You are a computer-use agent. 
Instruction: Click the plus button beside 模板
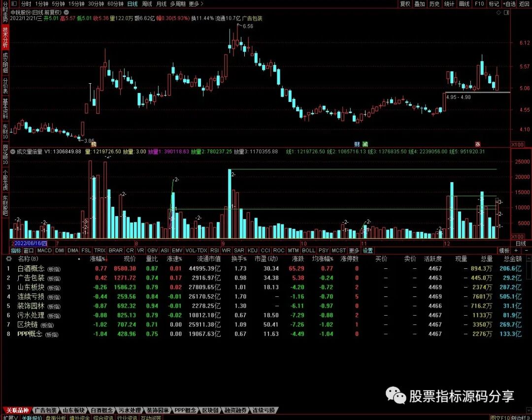[516, 250]
